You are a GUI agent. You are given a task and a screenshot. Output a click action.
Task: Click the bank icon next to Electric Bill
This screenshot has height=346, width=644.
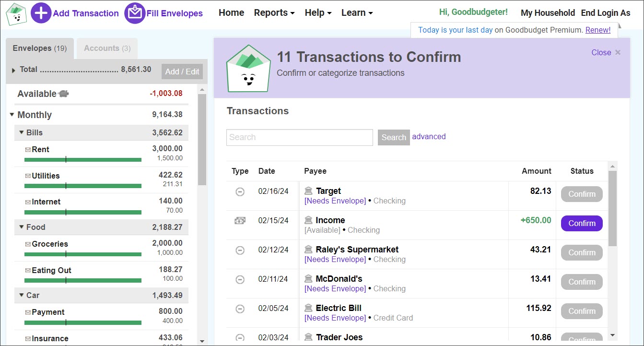(309, 308)
